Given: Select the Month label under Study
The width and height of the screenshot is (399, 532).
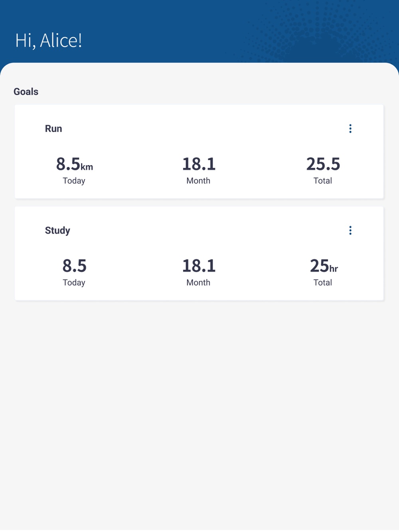Looking at the screenshot, I should [198, 282].
